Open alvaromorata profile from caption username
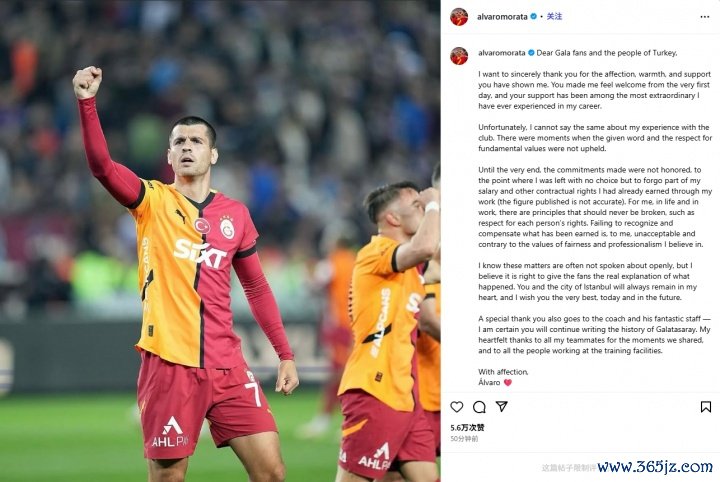 point(501,53)
